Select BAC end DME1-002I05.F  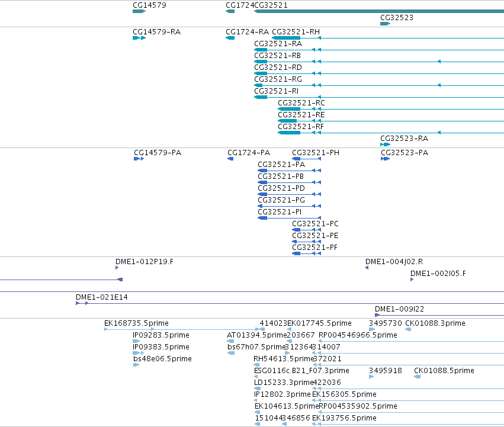point(438,274)
